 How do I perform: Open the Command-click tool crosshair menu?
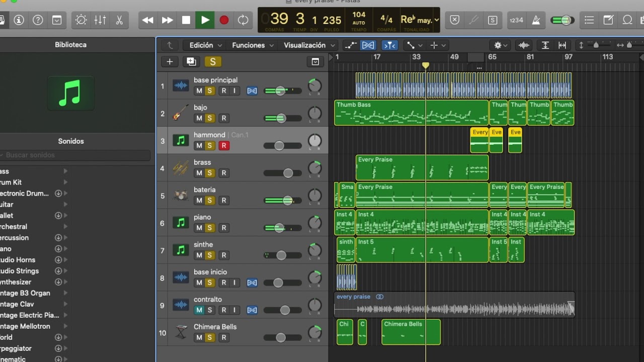click(x=438, y=45)
